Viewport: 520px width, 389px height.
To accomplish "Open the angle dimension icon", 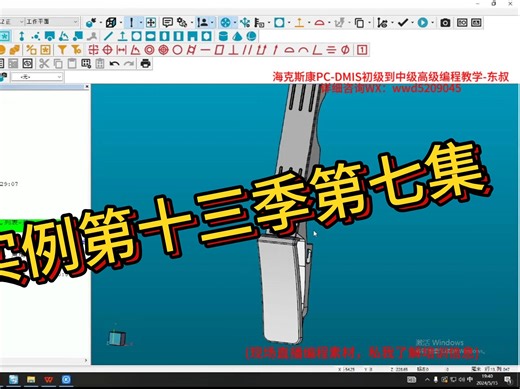I will [135, 50].
